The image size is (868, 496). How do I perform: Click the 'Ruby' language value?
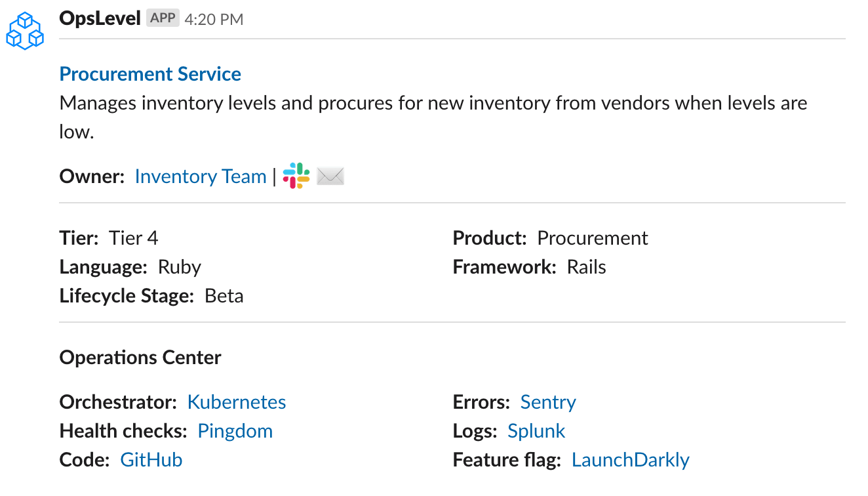(x=180, y=266)
